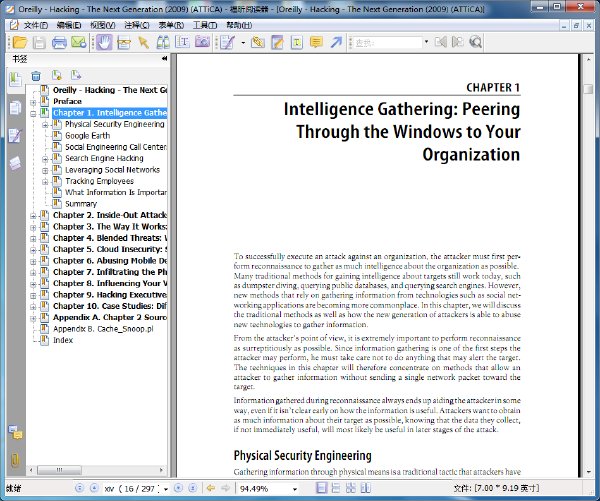Open the 编辑(E) menu
Image resolution: width=600 pixels, height=501 pixels.
[x=69, y=25]
